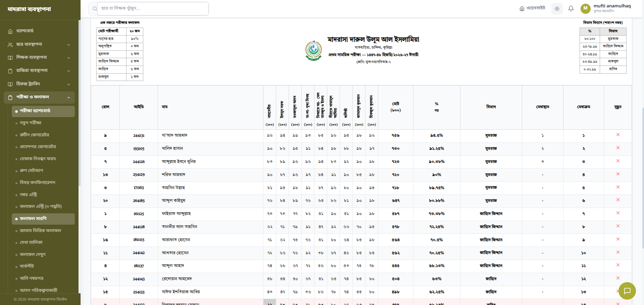Open ফলাফল দেখুন submenu item
Image resolution: width=644 pixels, height=305 pixels.
tap(43, 255)
